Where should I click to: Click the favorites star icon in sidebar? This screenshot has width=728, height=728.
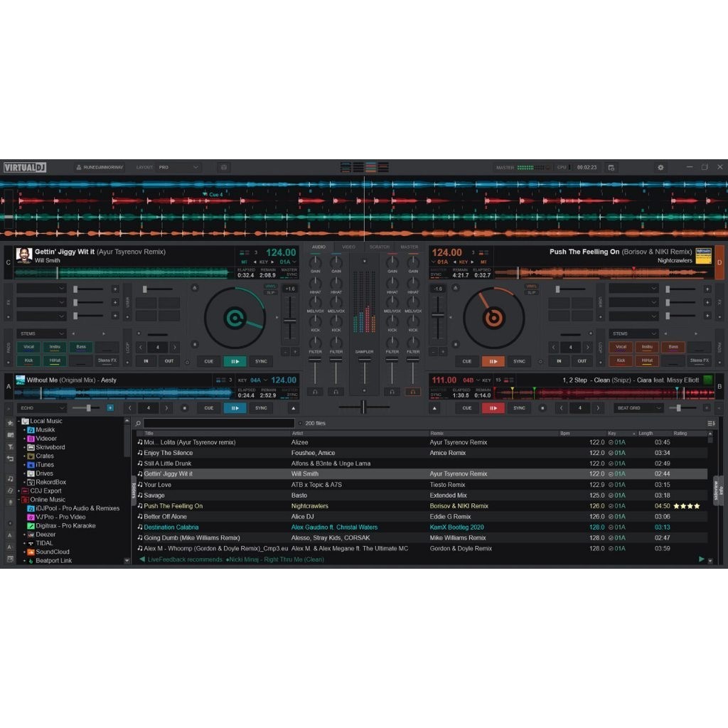(x=10, y=423)
